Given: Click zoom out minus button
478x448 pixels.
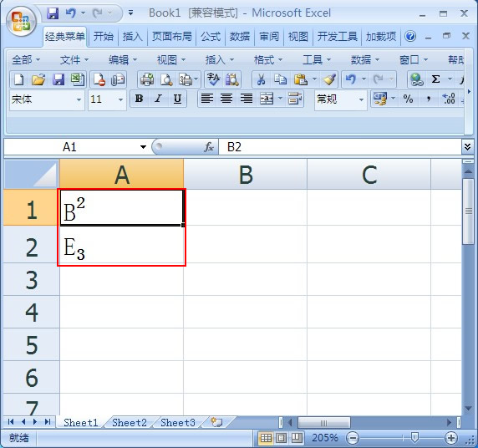Looking at the screenshot, I should (353, 438).
